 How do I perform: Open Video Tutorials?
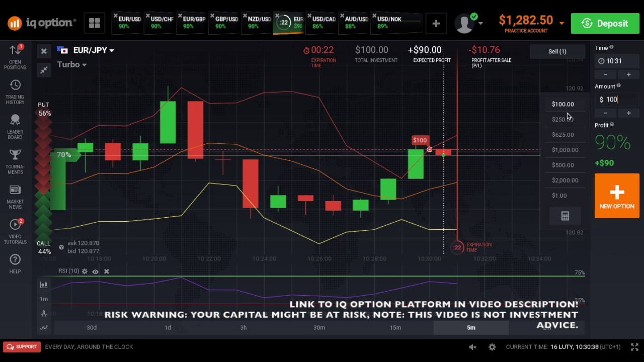click(x=15, y=232)
